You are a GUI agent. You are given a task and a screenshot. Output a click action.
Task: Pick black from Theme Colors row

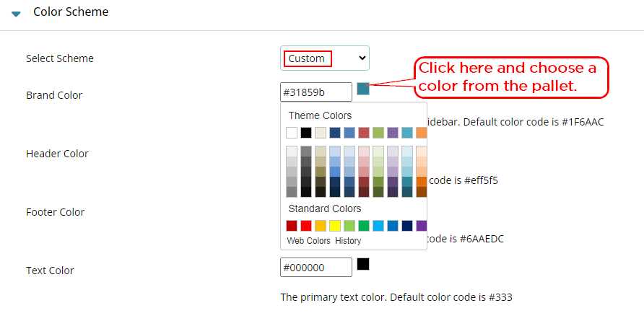[x=306, y=133]
